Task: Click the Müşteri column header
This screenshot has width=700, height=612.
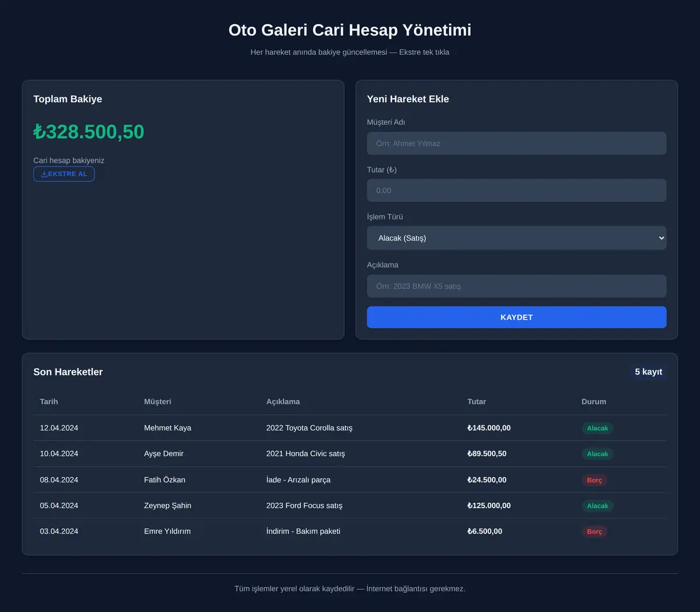Action: [157, 401]
